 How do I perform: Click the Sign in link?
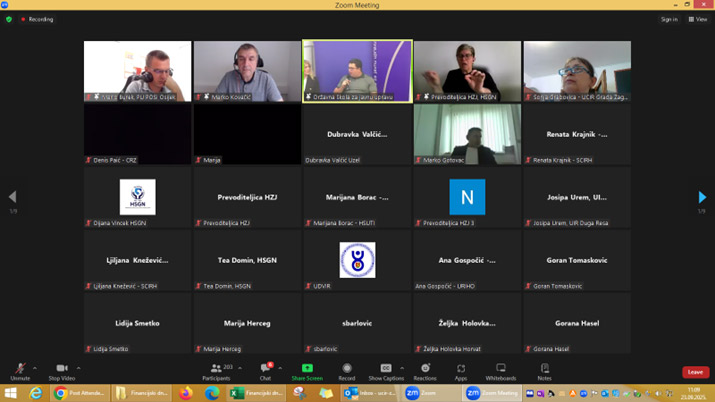click(x=669, y=19)
